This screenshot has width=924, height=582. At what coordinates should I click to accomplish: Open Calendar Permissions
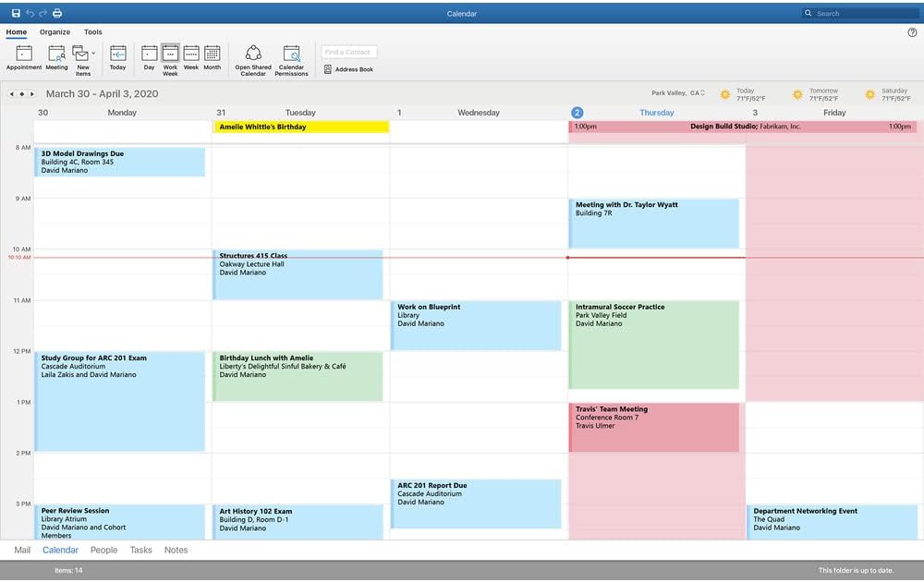291,57
